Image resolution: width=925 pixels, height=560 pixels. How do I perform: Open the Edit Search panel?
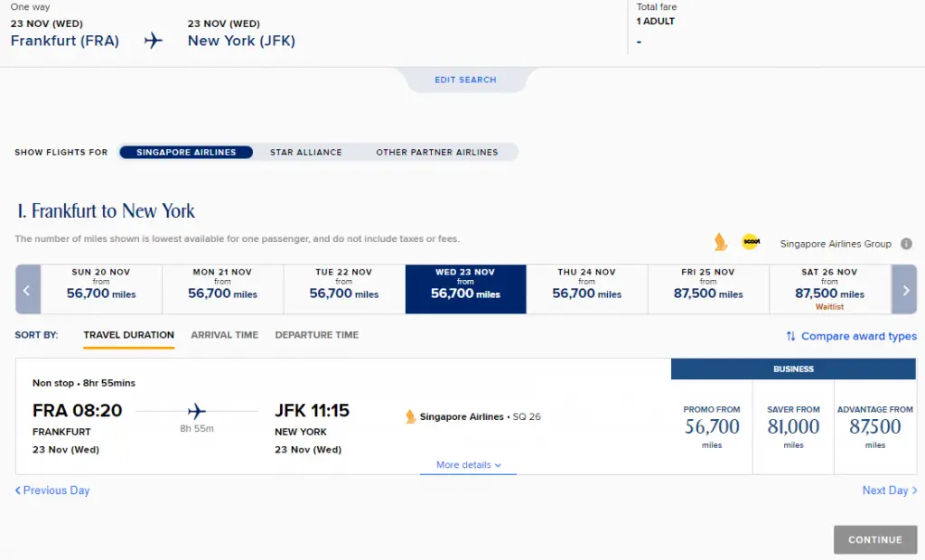coord(465,79)
